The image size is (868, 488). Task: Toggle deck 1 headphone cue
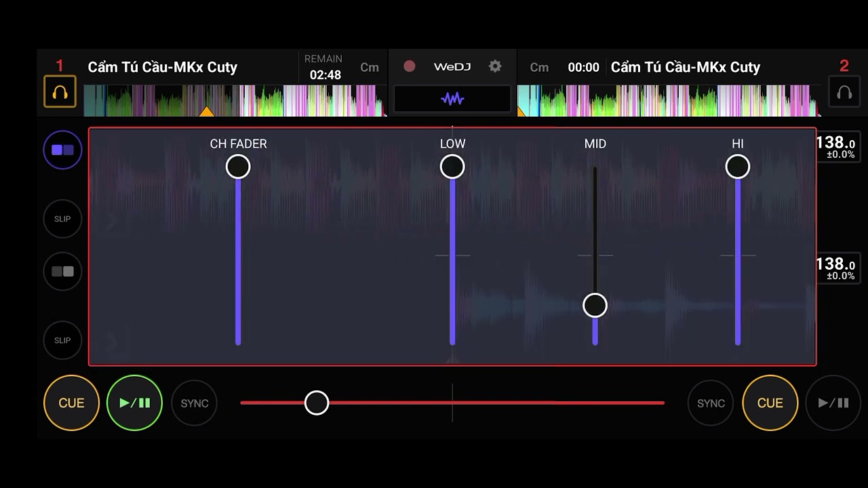coord(60,91)
